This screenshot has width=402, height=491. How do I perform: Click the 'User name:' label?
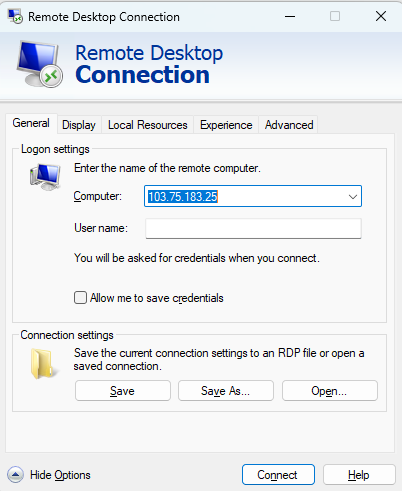tap(101, 228)
